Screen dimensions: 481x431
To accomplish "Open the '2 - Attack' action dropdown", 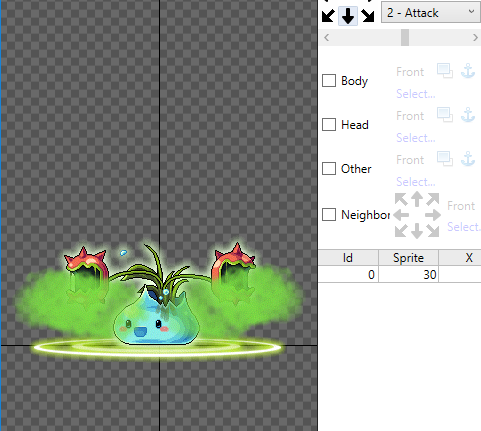I will pos(431,13).
